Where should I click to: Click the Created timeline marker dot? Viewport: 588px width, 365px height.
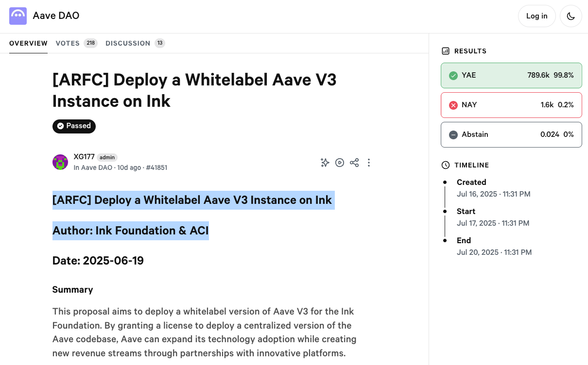click(445, 182)
